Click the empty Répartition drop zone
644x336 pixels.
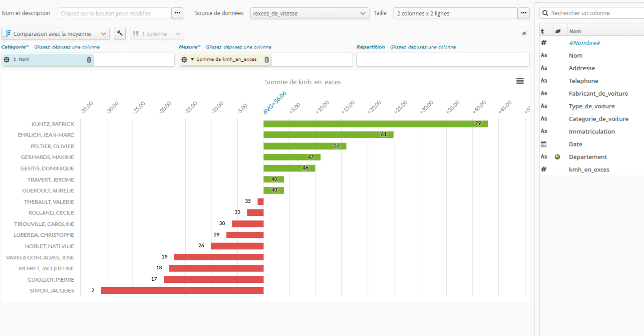pyautogui.click(x=443, y=59)
